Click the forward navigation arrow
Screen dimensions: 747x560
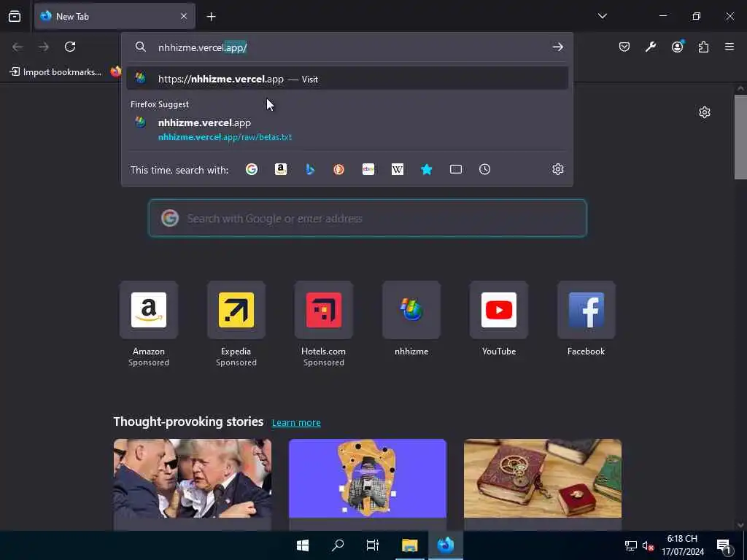pos(44,47)
